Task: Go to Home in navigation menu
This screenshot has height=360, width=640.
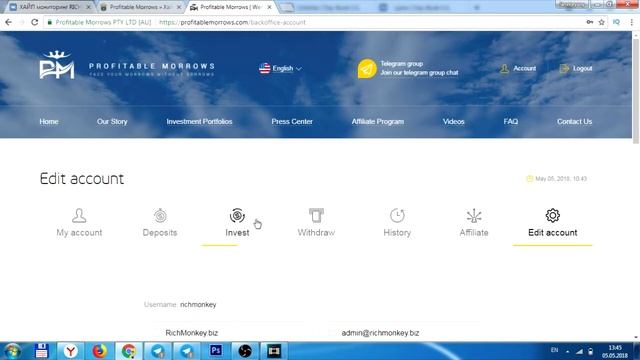Action: click(x=49, y=122)
